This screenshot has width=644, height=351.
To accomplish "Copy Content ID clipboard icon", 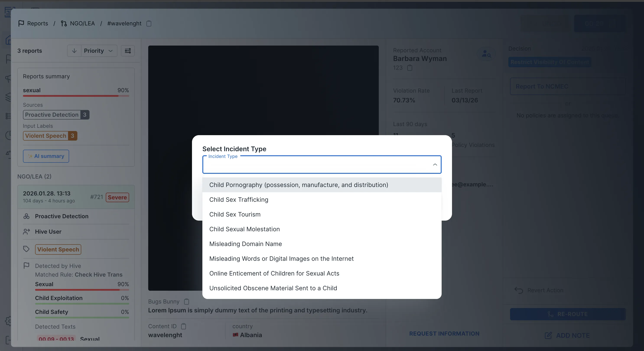I will pyautogui.click(x=184, y=326).
